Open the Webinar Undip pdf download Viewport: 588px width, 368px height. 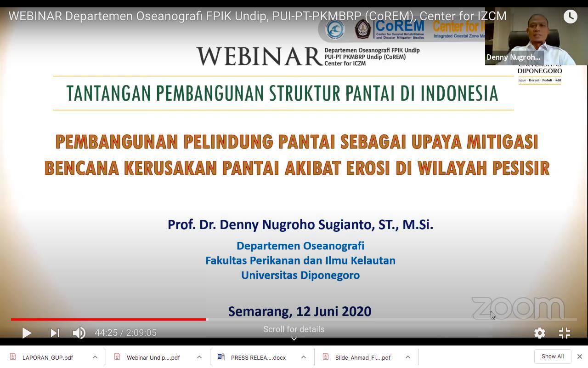point(153,357)
